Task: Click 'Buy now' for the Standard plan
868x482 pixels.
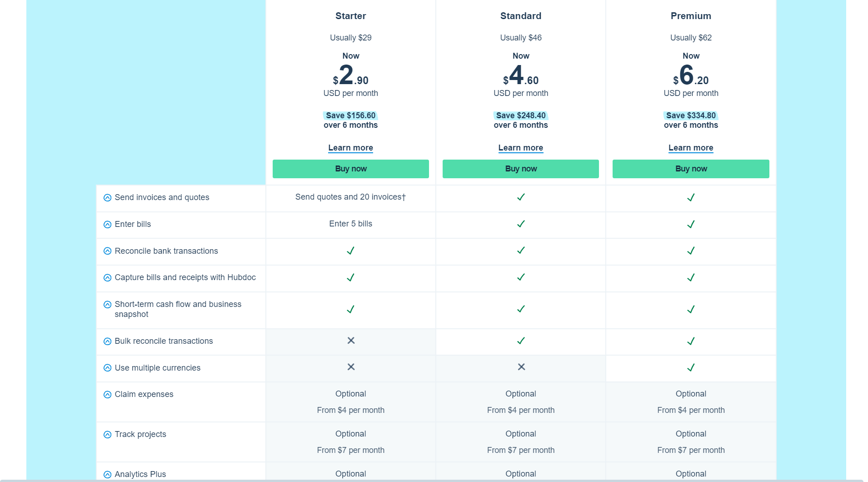Action: [x=520, y=169]
